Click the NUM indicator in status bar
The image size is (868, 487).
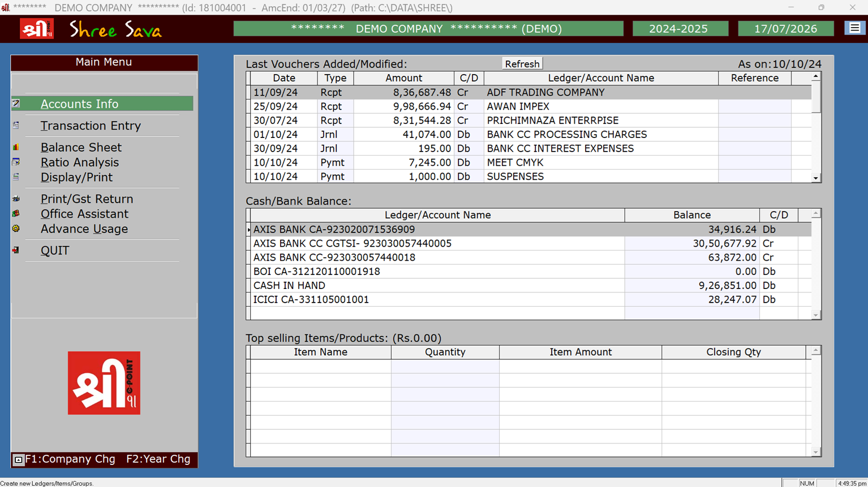[x=807, y=483]
